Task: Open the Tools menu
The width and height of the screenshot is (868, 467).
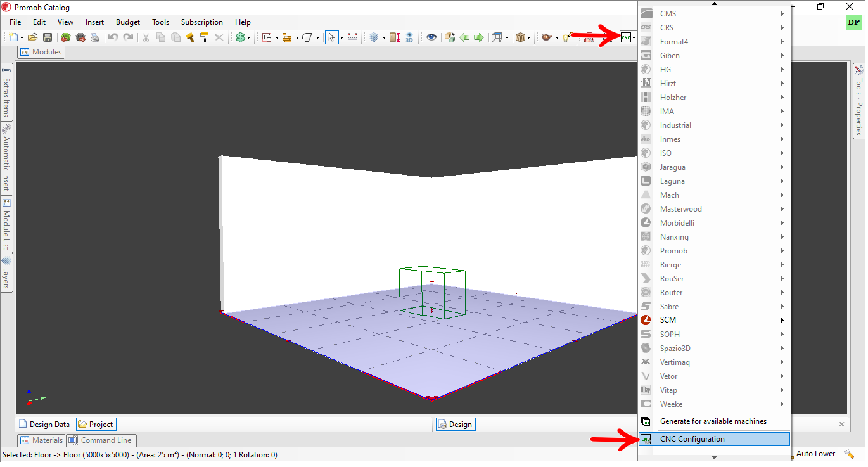Action: pyautogui.click(x=161, y=22)
